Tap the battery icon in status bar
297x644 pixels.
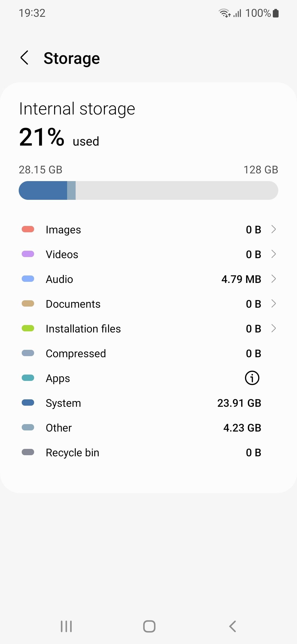point(276,13)
